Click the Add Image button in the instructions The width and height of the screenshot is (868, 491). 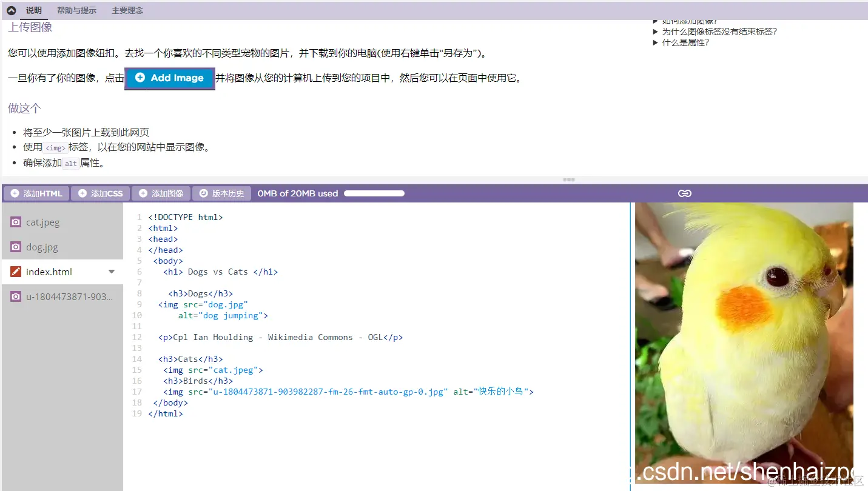(169, 78)
